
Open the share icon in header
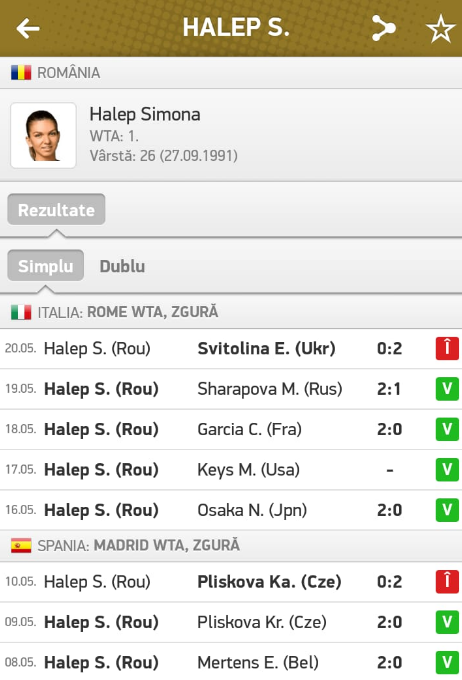coord(384,28)
